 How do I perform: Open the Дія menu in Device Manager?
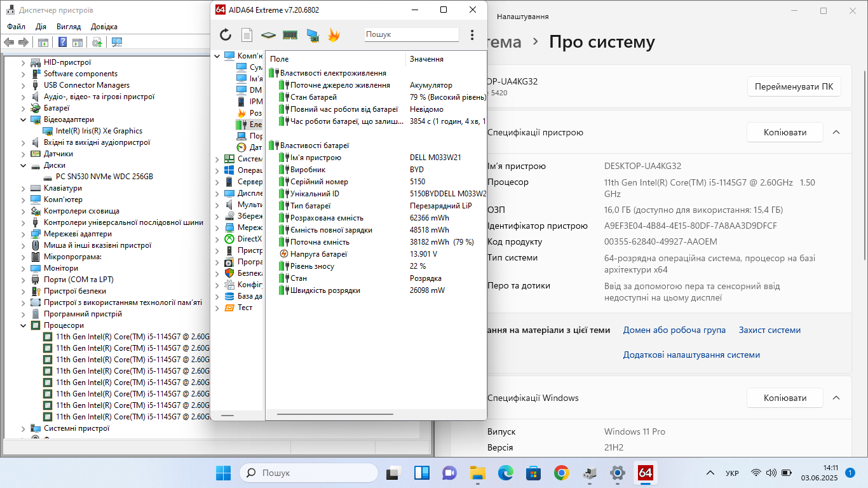(x=41, y=27)
